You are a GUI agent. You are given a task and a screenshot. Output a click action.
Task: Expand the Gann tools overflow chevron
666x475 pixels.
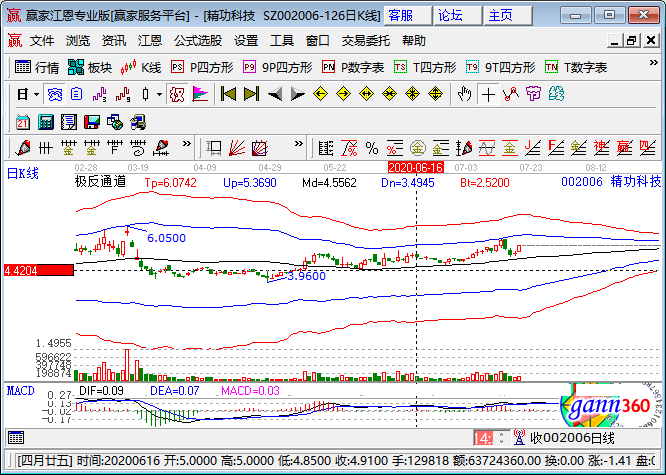click(299, 144)
